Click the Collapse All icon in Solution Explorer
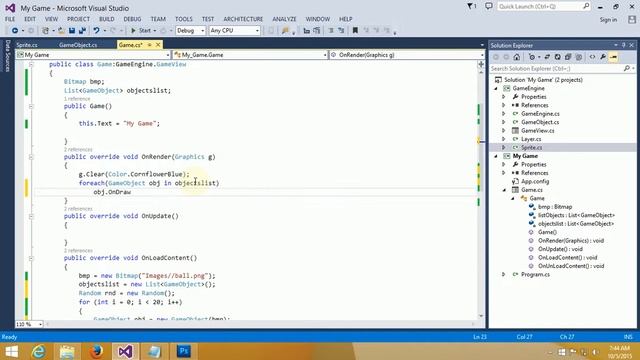The image size is (640, 360). (568, 57)
